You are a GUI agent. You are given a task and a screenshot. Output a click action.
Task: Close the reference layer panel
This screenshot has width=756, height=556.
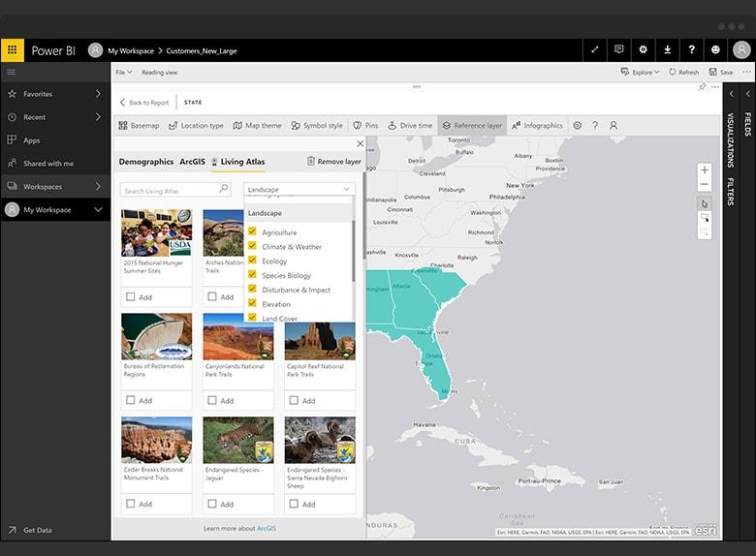click(361, 143)
